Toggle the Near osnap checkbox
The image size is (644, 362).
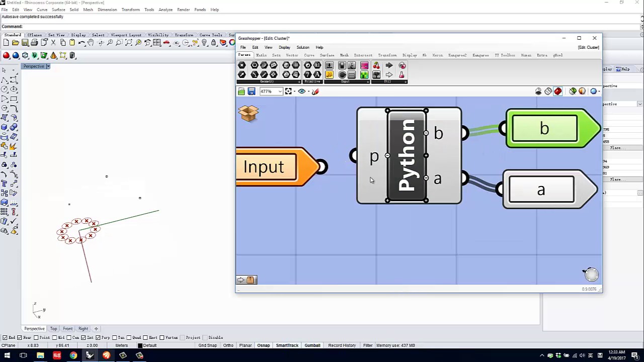tap(20, 337)
